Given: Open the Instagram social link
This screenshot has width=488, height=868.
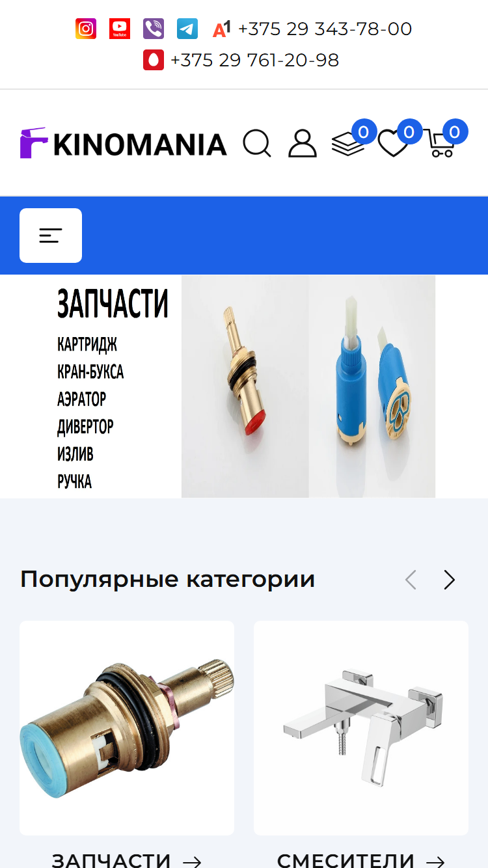Looking at the screenshot, I should [x=86, y=29].
